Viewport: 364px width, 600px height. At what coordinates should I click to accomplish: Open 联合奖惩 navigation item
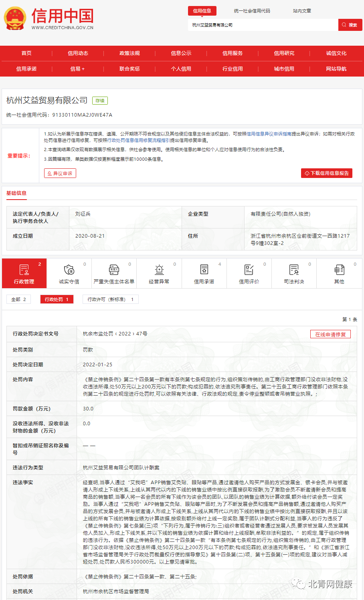tap(129, 69)
